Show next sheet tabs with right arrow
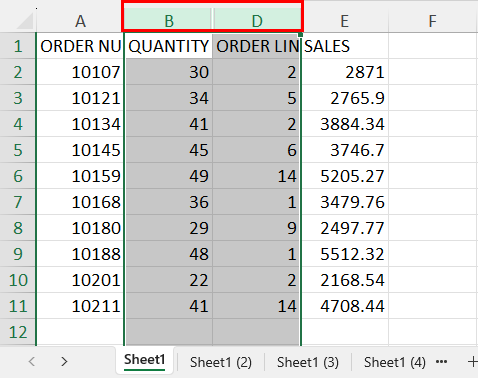The height and width of the screenshot is (378, 478). pos(64,361)
